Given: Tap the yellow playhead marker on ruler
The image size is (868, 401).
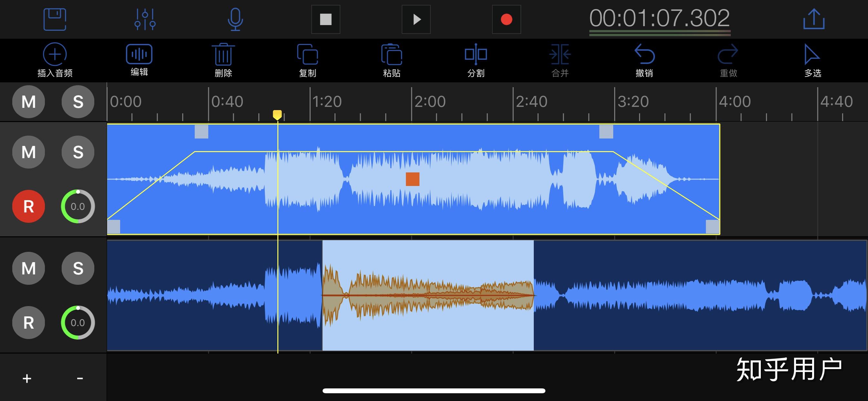Looking at the screenshot, I should [277, 115].
